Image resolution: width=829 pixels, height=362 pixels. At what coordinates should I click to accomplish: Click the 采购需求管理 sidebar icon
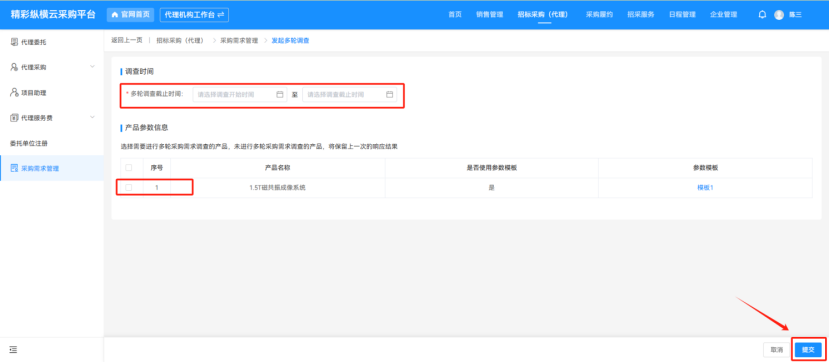pyautogui.click(x=14, y=169)
